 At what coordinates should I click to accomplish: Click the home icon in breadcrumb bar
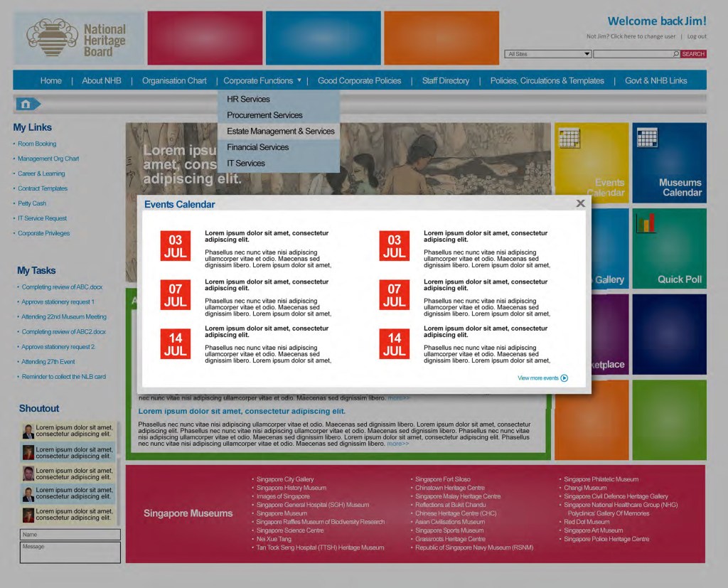(26, 105)
